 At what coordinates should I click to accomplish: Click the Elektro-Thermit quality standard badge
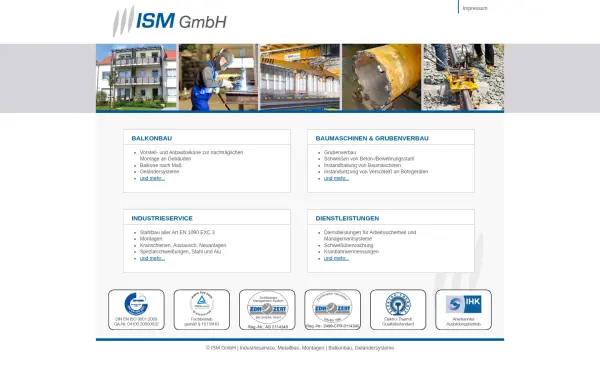tap(398, 310)
